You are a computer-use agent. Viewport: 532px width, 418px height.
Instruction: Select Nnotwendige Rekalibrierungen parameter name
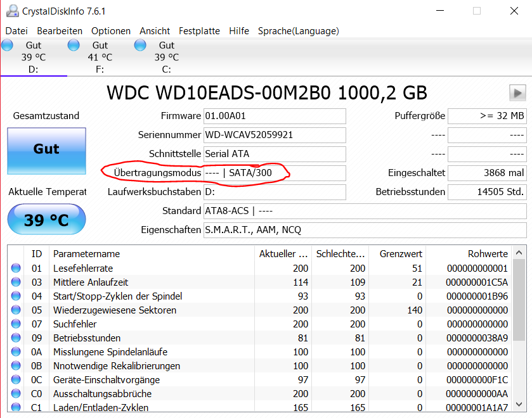click(x=117, y=365)
